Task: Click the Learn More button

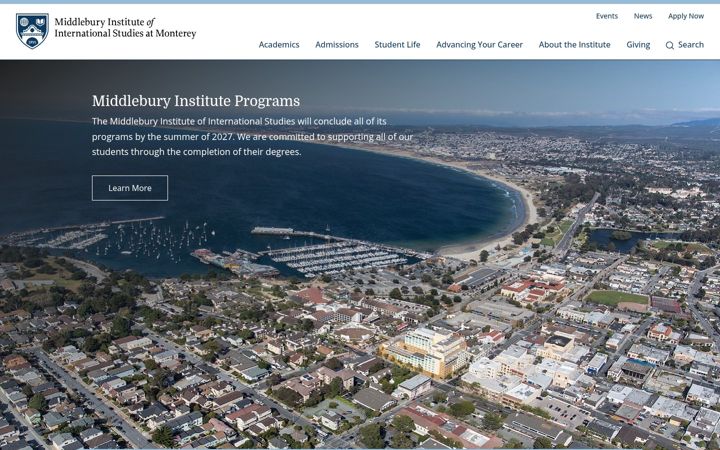Action: point(130,188)
